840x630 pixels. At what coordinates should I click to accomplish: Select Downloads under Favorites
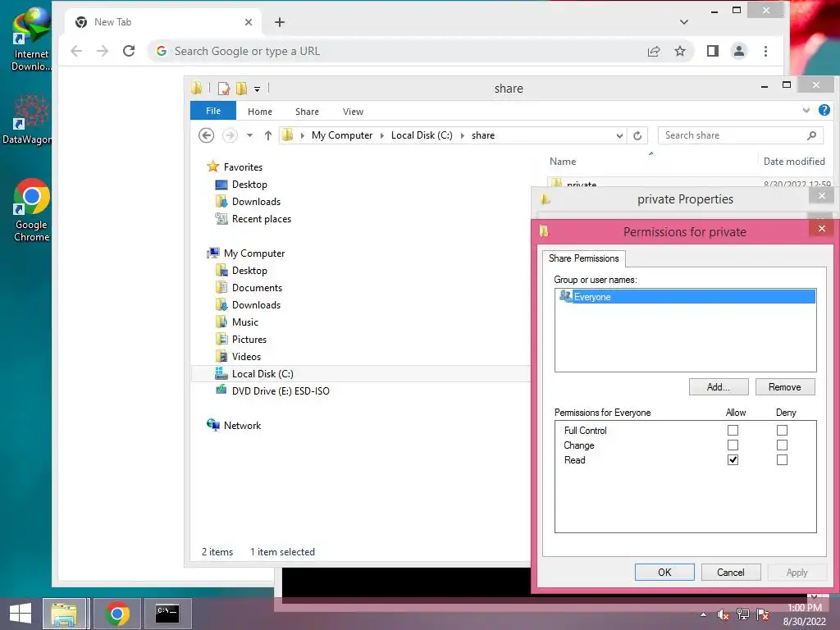click(248, 202)
